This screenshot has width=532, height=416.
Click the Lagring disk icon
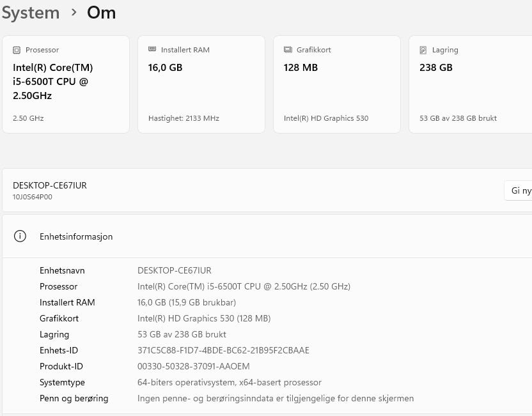pos(423,50)
